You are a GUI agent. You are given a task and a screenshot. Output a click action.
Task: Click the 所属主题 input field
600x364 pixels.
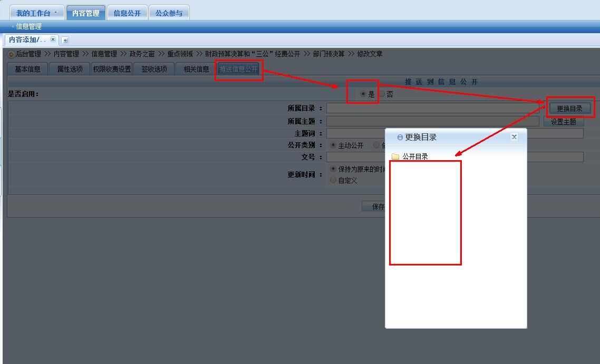[432, 121]
